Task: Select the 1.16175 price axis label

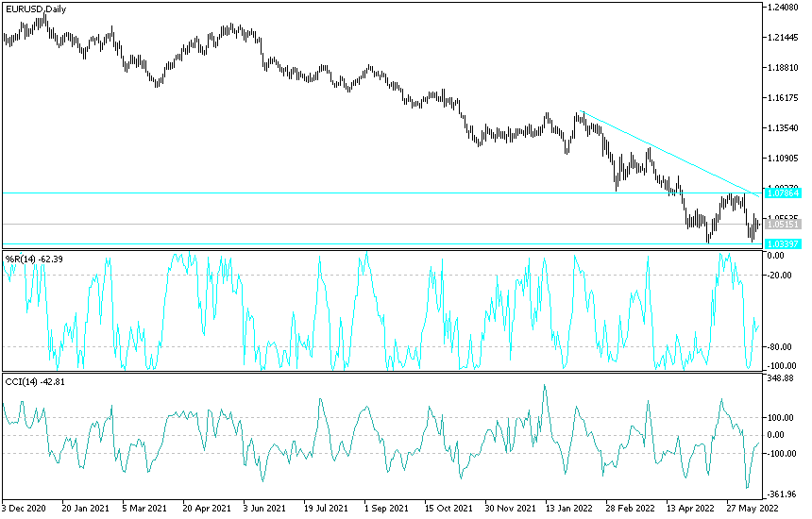Action: (784, 98)
